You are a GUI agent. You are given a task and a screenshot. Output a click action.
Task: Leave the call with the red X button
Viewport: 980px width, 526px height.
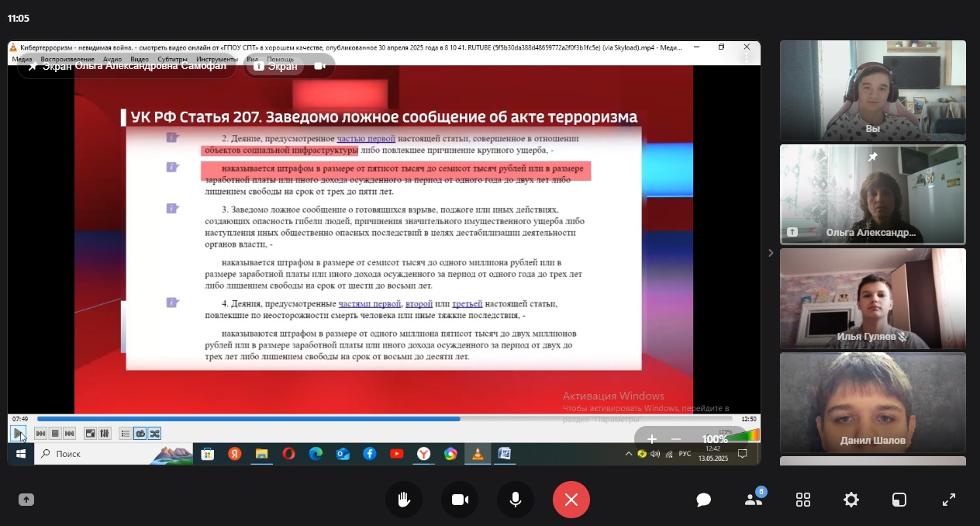click(571, 500)
